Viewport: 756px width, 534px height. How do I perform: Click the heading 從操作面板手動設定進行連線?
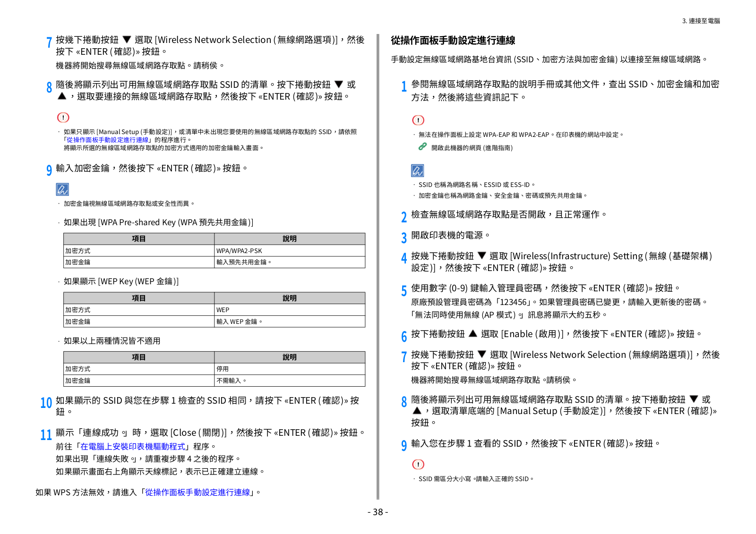(453, 40)
